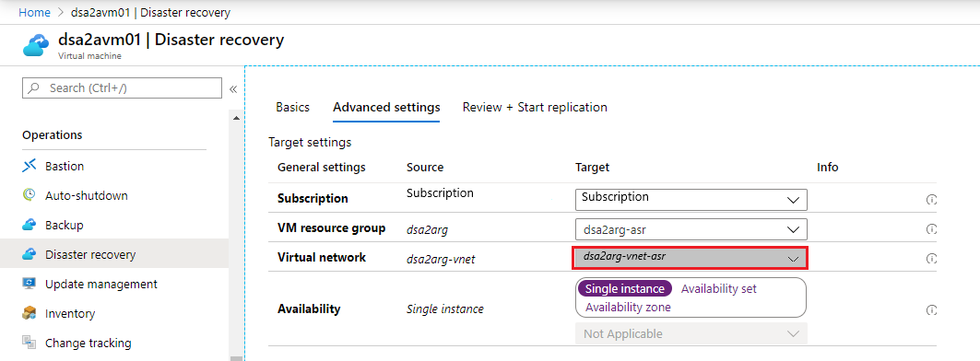Click the Target settings heading
Image resolution: width=980 pixels, height=361 pixels.
[310, 143]
